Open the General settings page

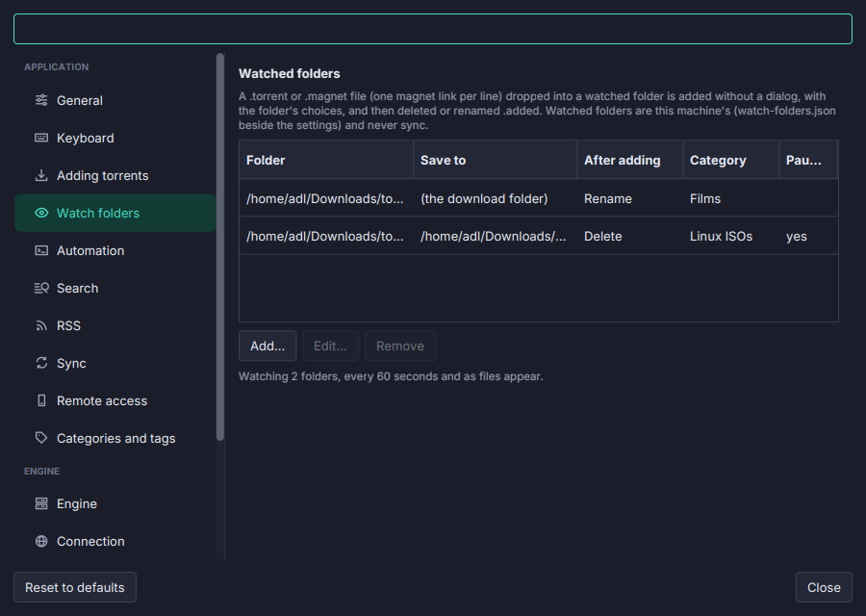[115, 100]
